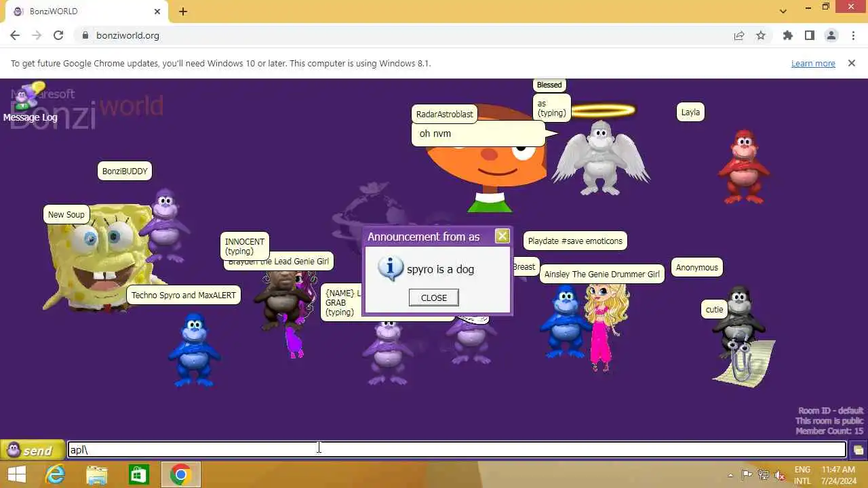Bookmark this page with the star icon
868x488 pixels.
click(x=761, y=35)
